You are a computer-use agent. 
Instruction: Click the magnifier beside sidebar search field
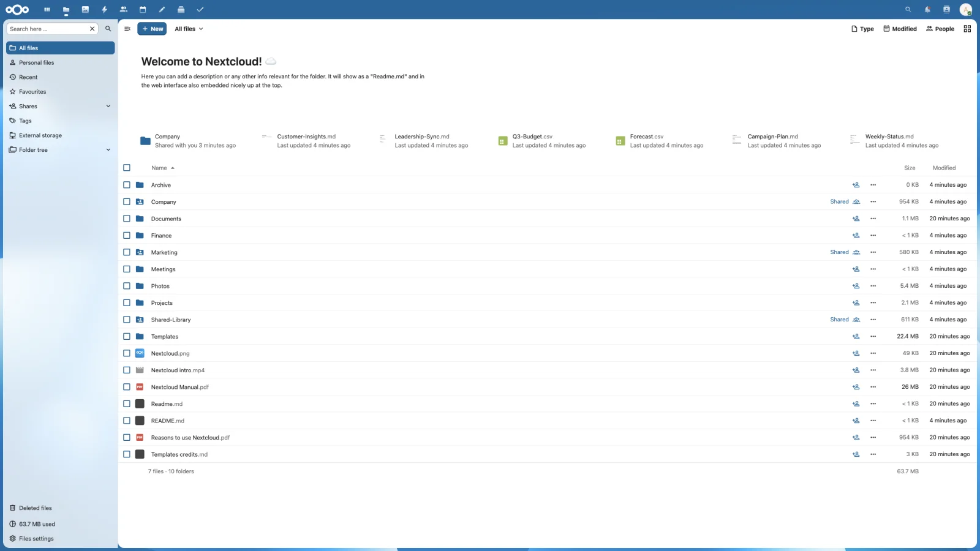(108, 29)
